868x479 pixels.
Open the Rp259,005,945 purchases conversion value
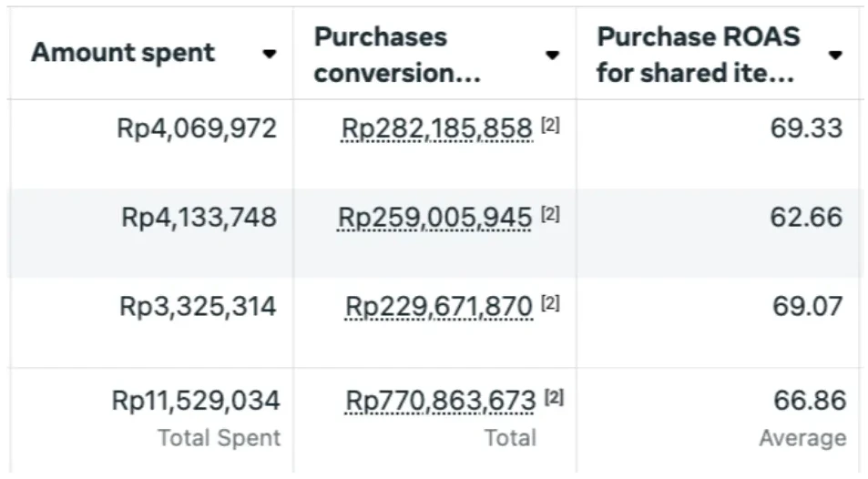(x=434, y=218)
